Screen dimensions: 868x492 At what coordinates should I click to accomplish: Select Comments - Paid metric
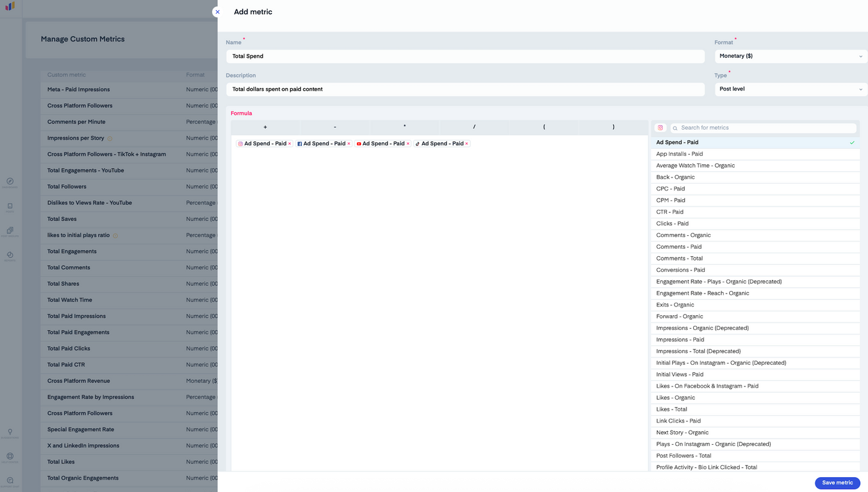pos(755,247)
